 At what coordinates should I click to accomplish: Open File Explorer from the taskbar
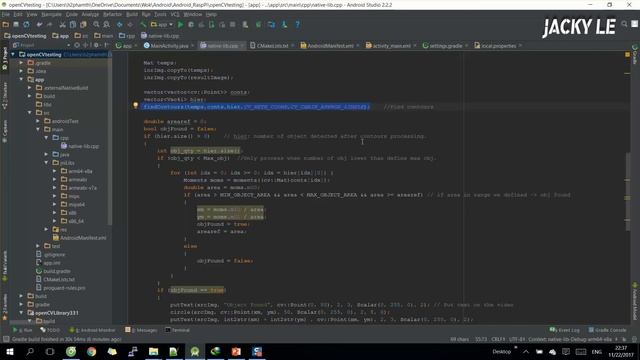[x=153, y=351]
